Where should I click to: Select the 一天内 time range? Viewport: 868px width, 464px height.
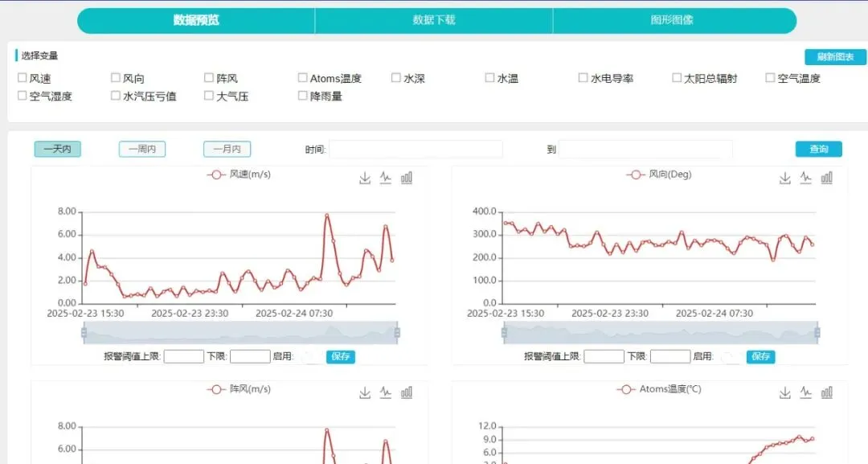pyautogui.click(x=58, y=149)
